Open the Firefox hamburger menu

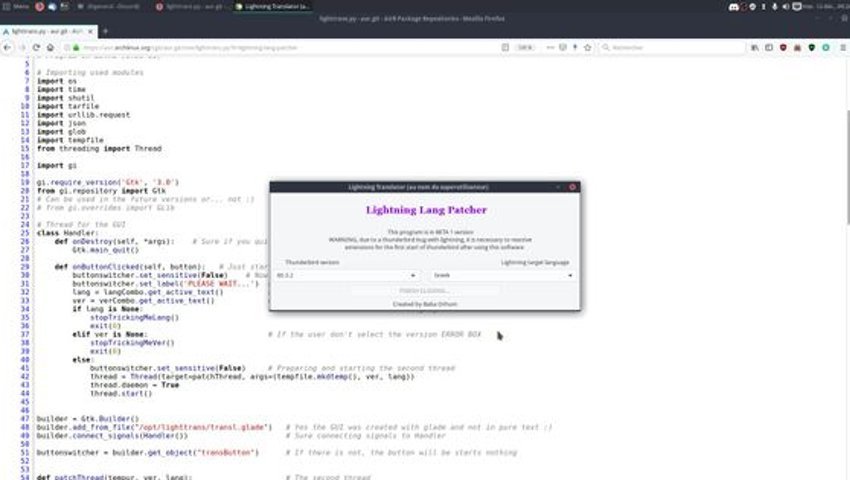843,48
